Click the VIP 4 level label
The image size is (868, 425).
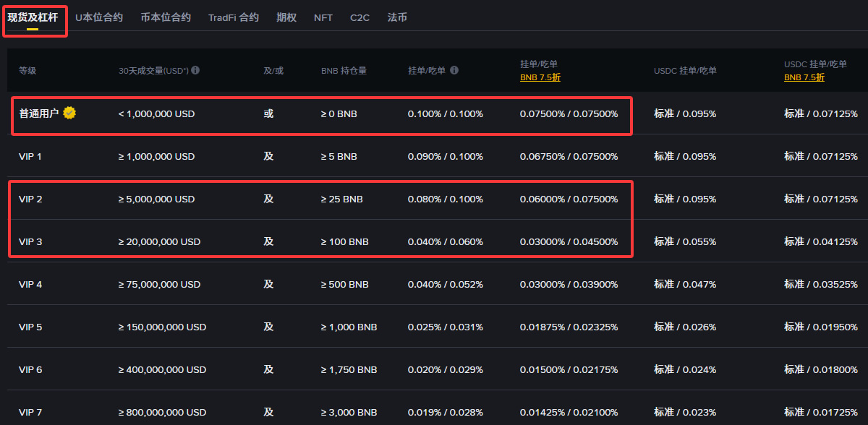pos(30,284)
